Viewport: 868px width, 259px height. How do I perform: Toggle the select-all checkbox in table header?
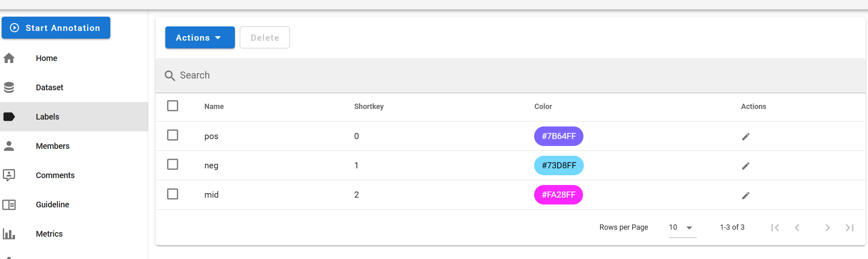pos(173,106)
